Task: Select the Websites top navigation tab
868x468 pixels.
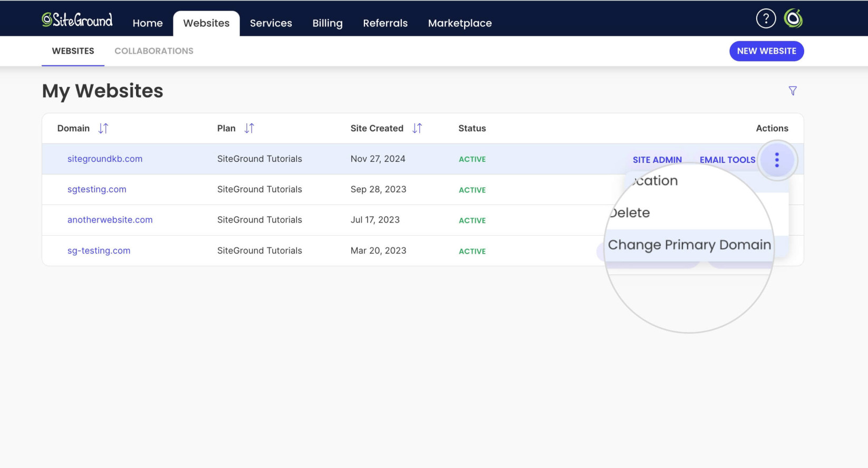Action: pyautogui.click(x=206, y=23)
